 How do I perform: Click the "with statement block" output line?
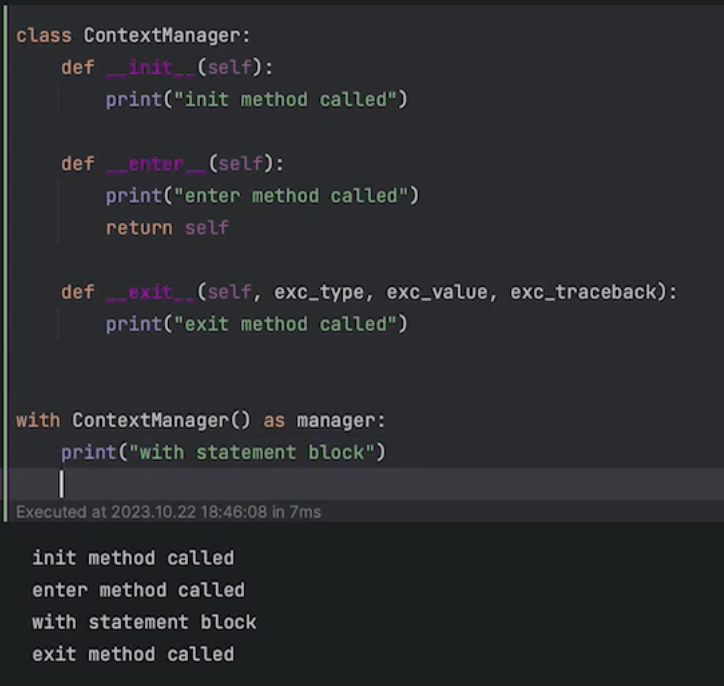[144, 622]
